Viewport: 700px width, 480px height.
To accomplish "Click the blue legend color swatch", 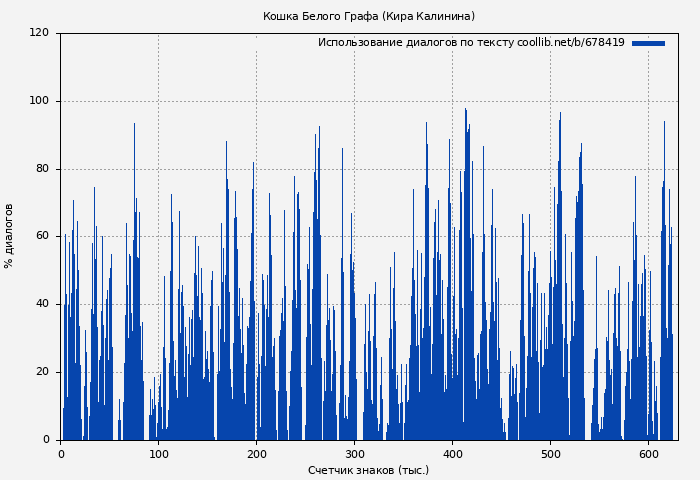I will 648,43.
